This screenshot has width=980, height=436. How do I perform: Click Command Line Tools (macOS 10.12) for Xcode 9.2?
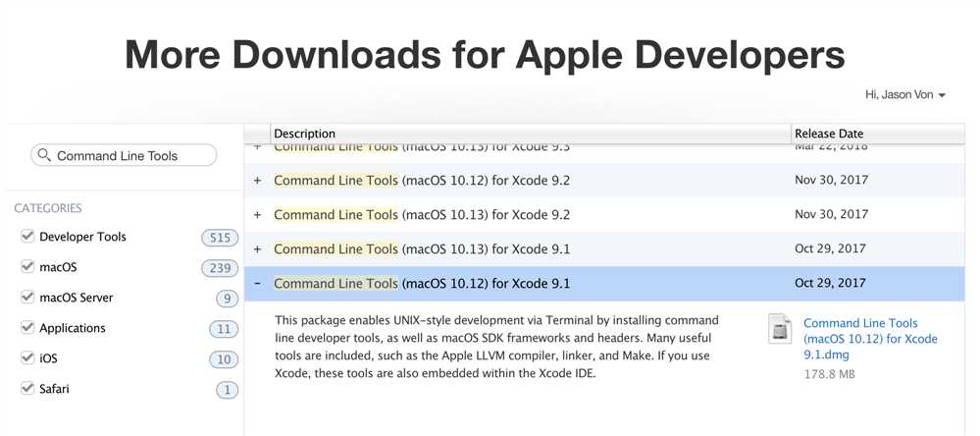click(422, 180)
